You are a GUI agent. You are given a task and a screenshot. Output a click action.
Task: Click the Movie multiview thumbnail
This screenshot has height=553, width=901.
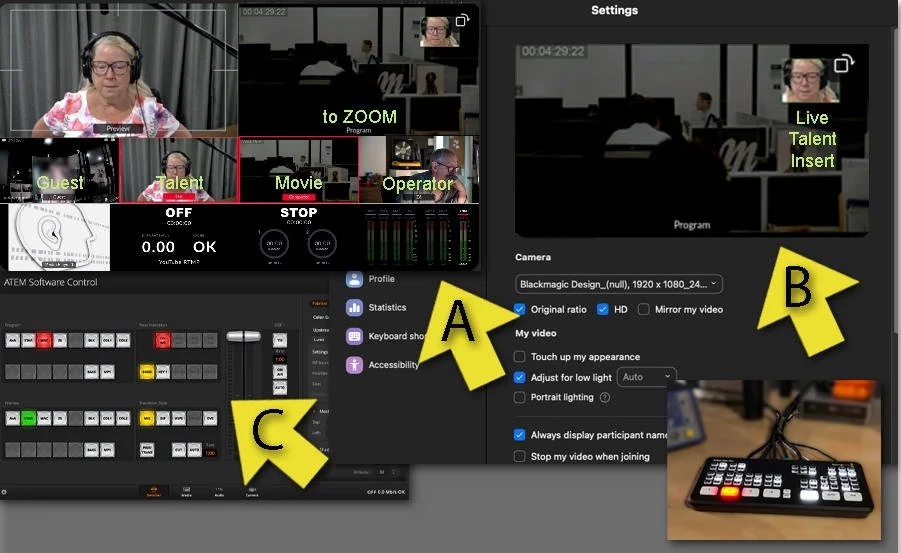tap(299, 170)
